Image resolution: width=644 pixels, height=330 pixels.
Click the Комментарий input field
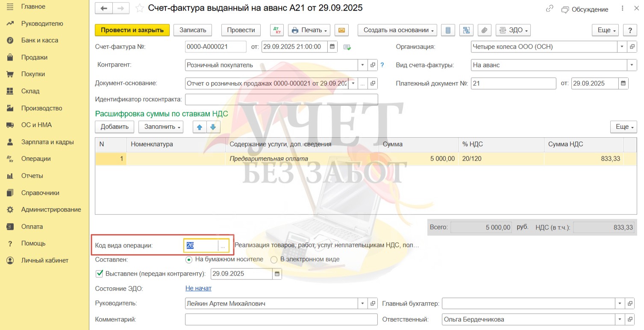(281, 319)
